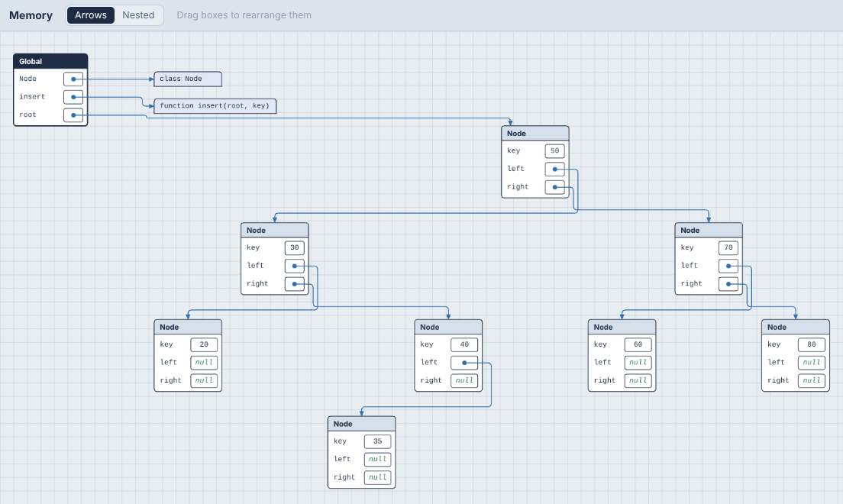Click right pointer of node 30
This screenshot has width=843, height=504.
(x=295, y=284)
